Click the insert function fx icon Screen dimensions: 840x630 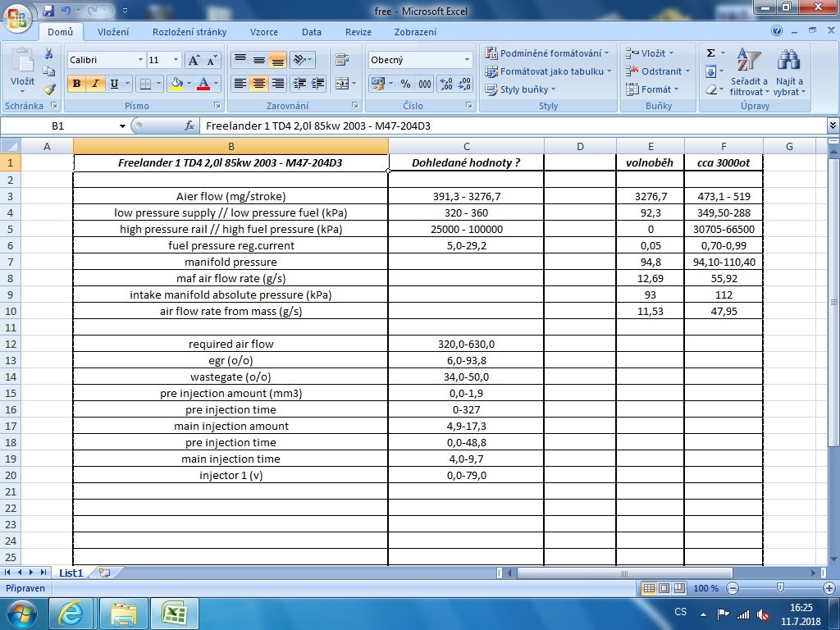point(189,126)
